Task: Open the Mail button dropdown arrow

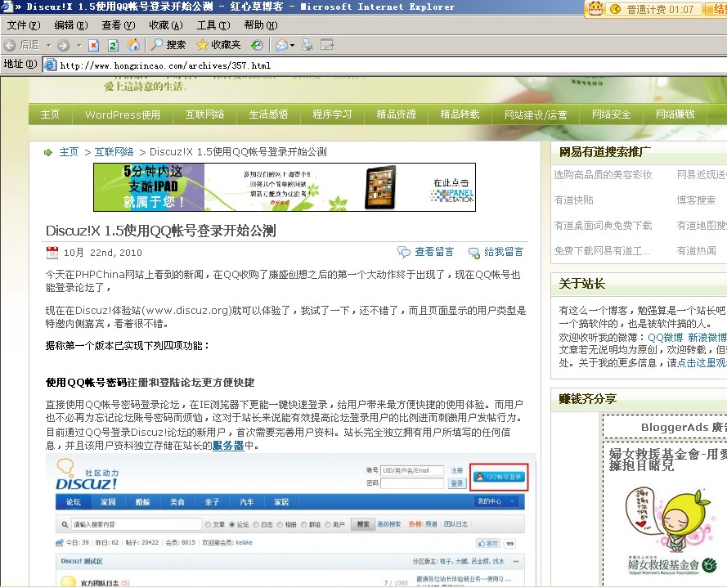Action: (292, 45)
